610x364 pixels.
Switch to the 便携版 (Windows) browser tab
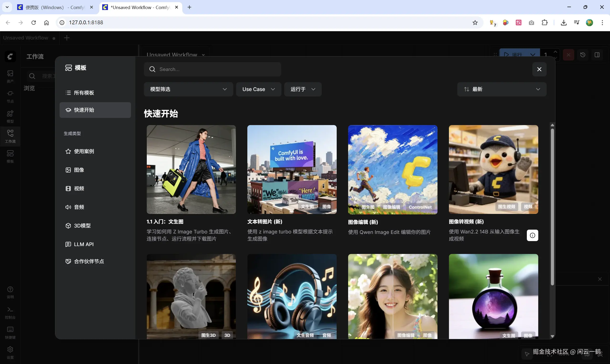tap(55, 7)
